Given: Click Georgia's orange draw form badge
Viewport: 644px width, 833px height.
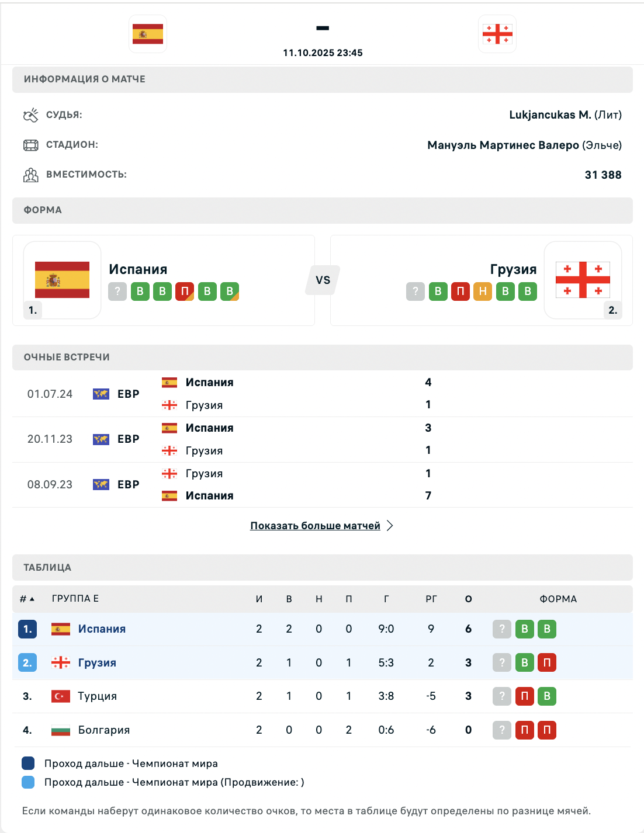Looking at the screenshot, I should (x=483, y=291).
